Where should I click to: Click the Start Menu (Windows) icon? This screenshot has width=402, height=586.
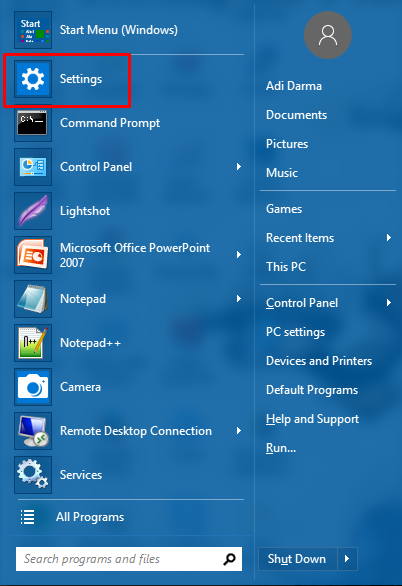[x=33, y=30]
